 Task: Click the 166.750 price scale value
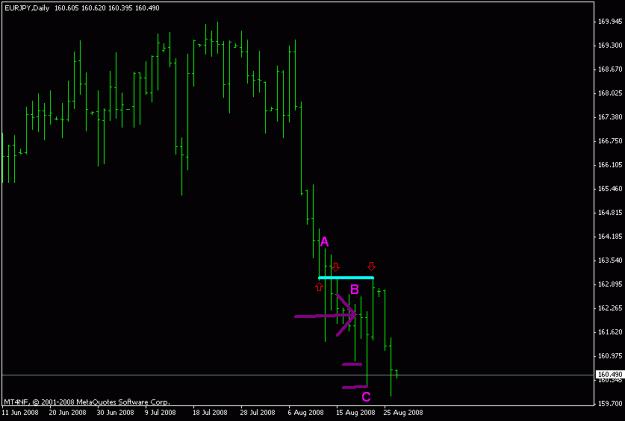point(610,141)
